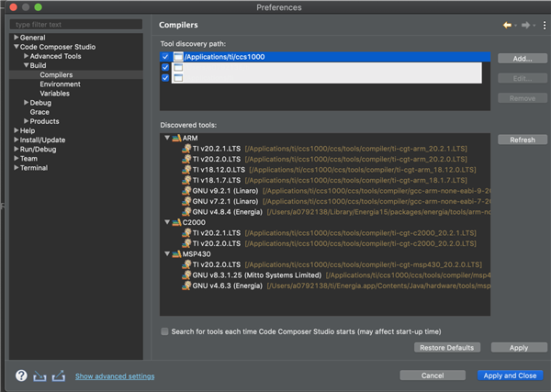This screenshot has width=551, height=392.
Task: Click the folder icon of the second discovery path
Action: tap(178, 67)
